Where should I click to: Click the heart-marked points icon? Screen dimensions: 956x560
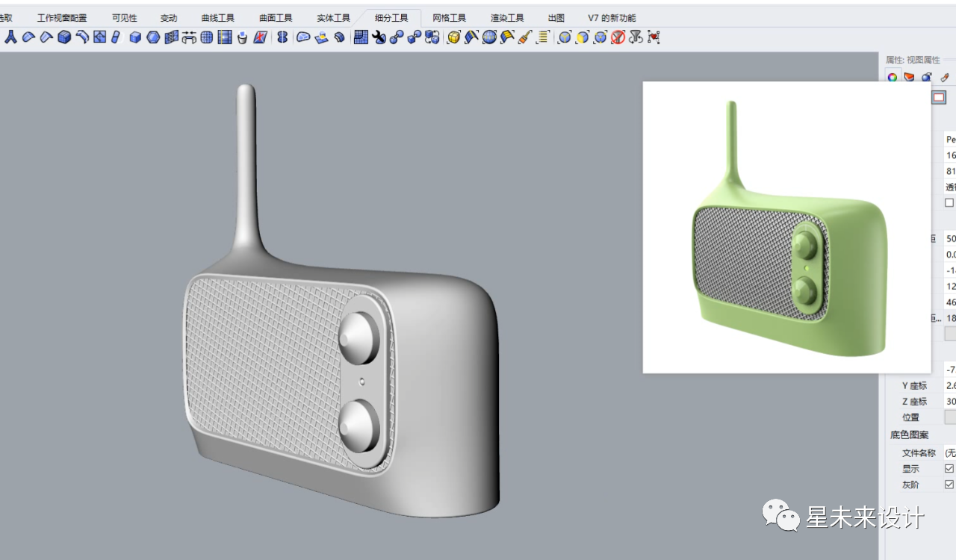click(x=654, y=37)
